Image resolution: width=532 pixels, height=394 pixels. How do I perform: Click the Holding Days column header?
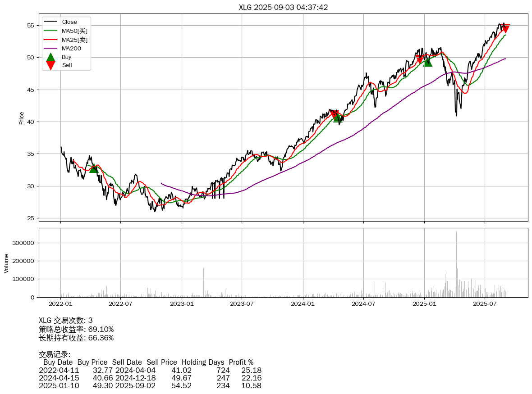203,362
